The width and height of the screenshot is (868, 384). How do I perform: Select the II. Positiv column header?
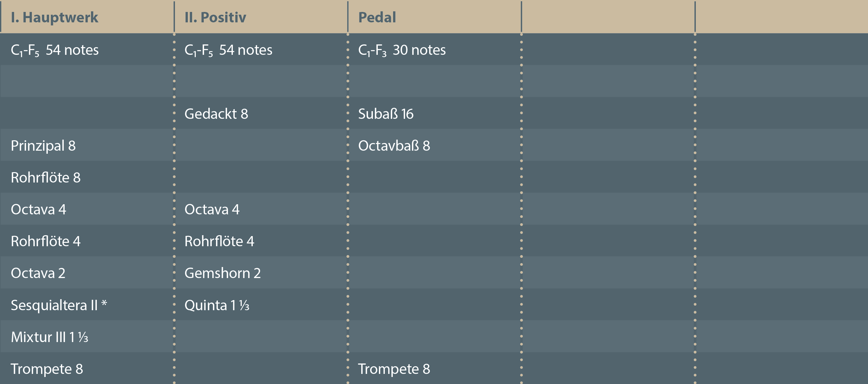[215, 17]
